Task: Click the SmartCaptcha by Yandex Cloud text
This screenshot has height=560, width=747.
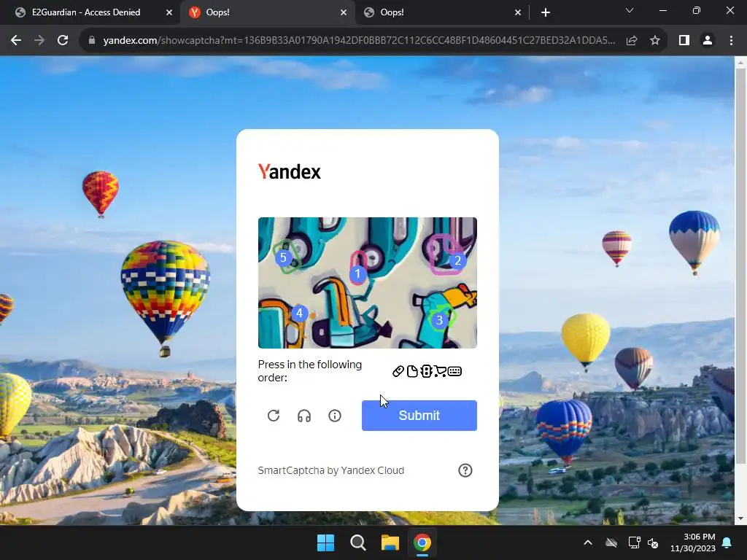Action: point(331,470)
